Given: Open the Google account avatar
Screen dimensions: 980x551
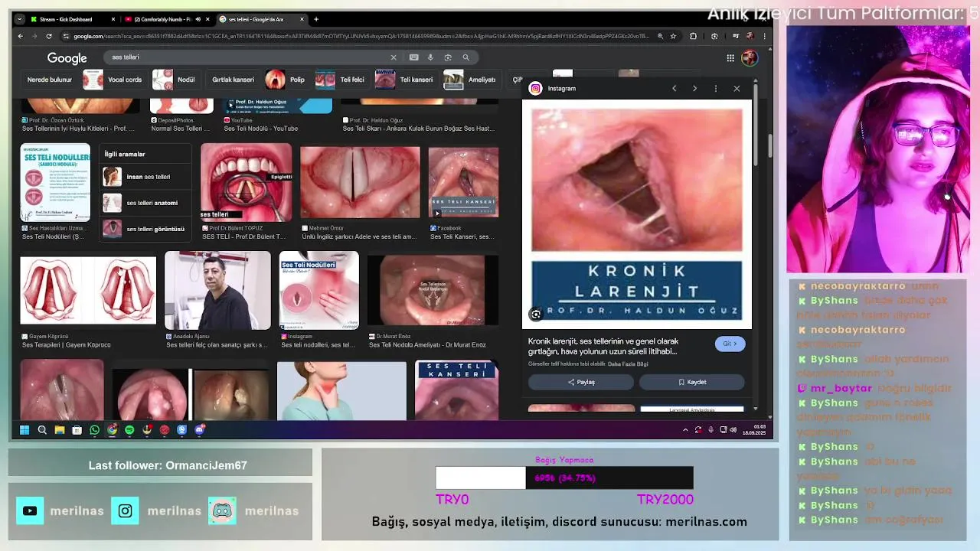Looking at the screenshot, I should pyautogui.click(x=749, y=57).
